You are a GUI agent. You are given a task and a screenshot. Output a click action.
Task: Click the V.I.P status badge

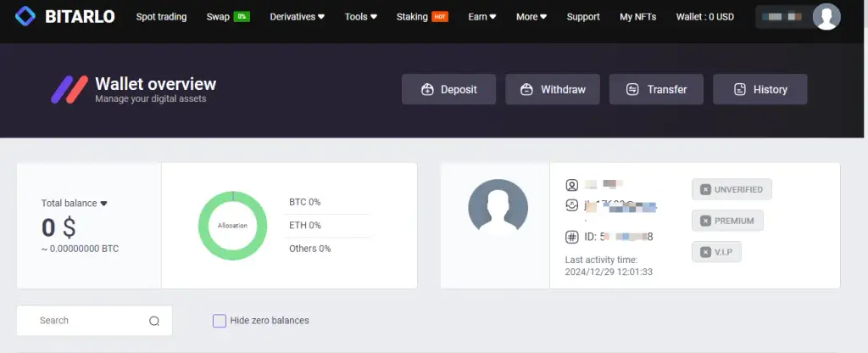click(x=716, y=252)
